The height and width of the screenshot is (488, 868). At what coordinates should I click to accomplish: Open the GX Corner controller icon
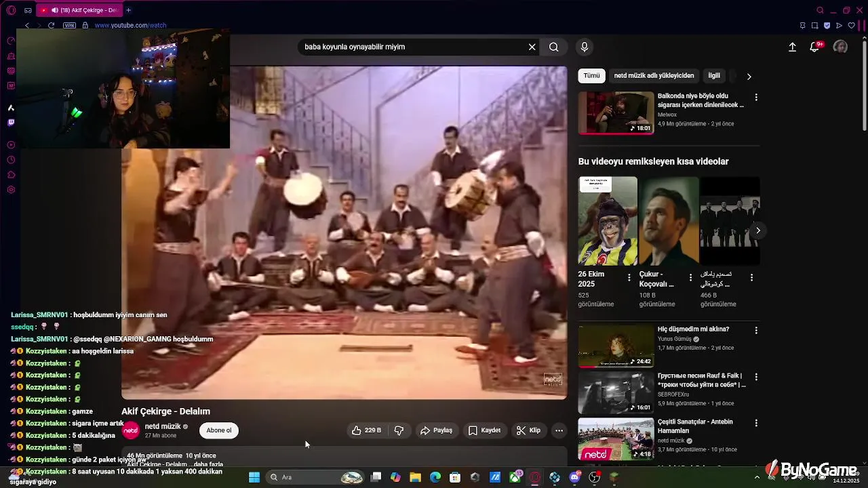click(28, 10)
